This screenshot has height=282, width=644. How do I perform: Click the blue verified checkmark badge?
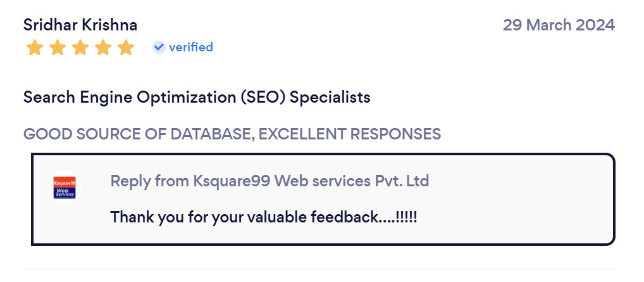tap(159, 47)
